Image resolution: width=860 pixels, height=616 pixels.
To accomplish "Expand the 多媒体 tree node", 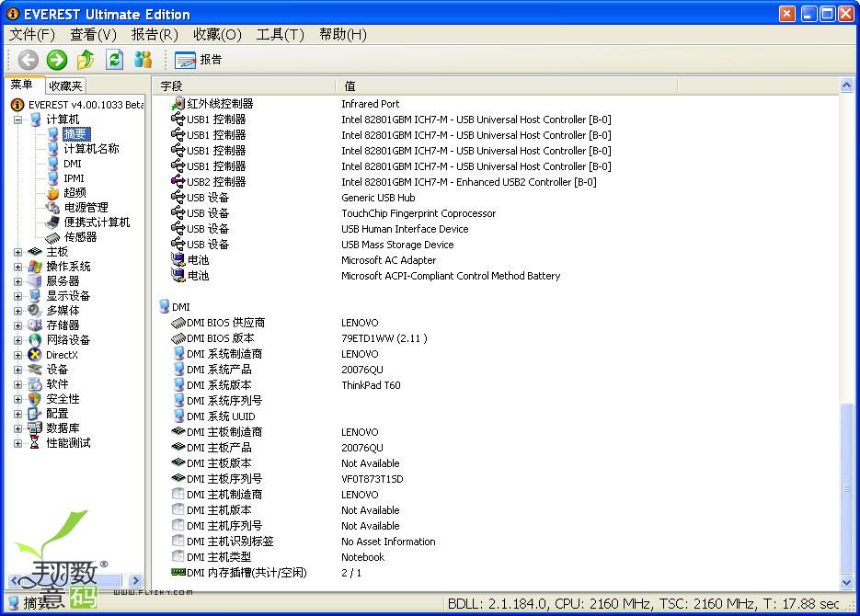I will click(18, 311).
